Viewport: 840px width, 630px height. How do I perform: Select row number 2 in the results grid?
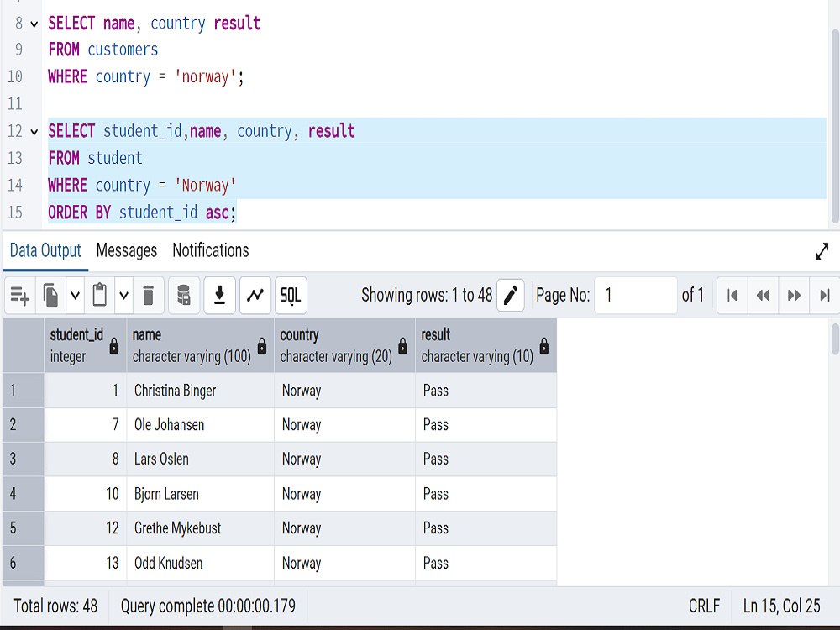point(23,425)
